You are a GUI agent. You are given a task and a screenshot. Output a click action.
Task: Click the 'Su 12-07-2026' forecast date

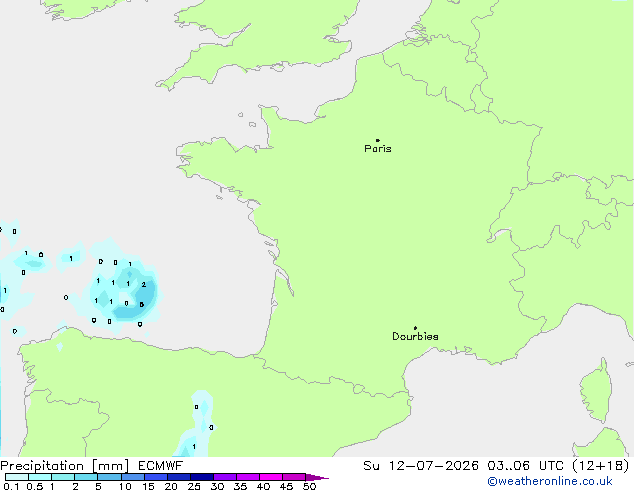pos(421,466)
